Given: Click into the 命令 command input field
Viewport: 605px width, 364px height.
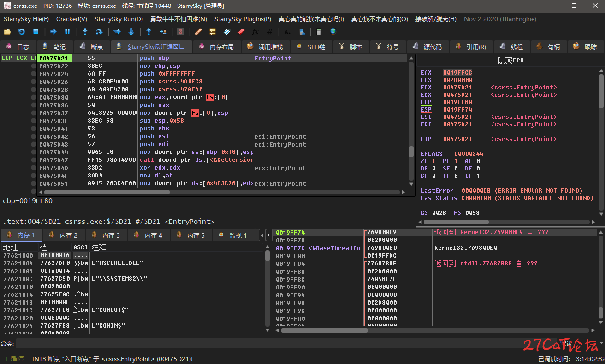Looking at the screenshot, I should pyautogui.click(x=286, y=344).
